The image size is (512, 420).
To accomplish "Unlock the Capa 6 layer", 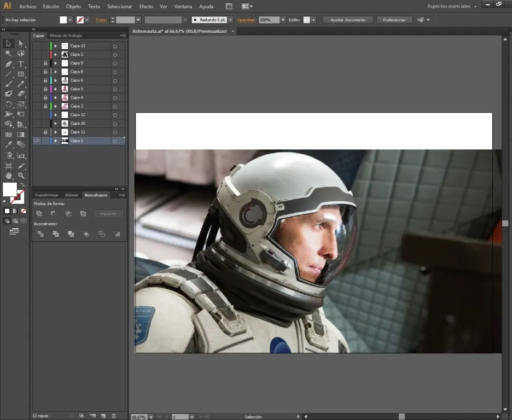I will click(x=45, y=80).
